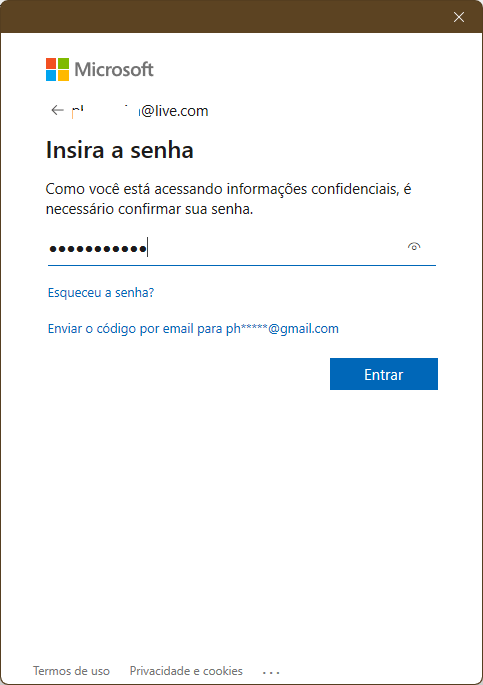
Task: Go back using the arrow beside the email
Action: pos(57,110)
